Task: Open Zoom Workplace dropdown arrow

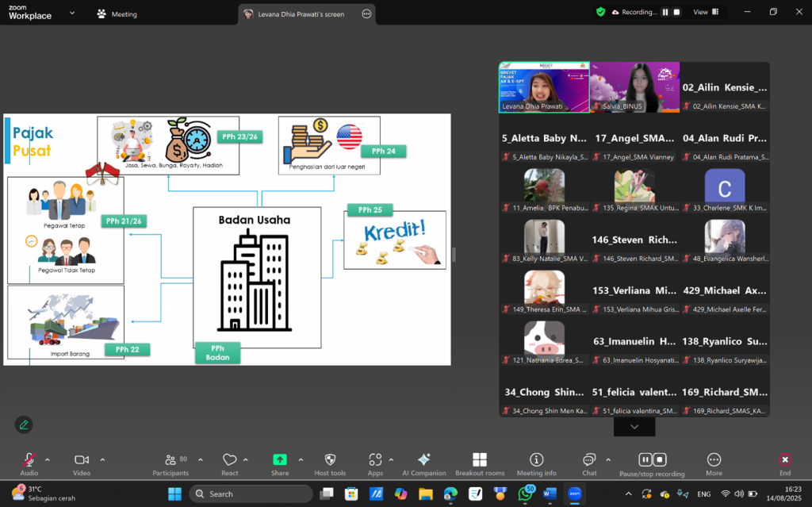Action: [x=73, y=13]
